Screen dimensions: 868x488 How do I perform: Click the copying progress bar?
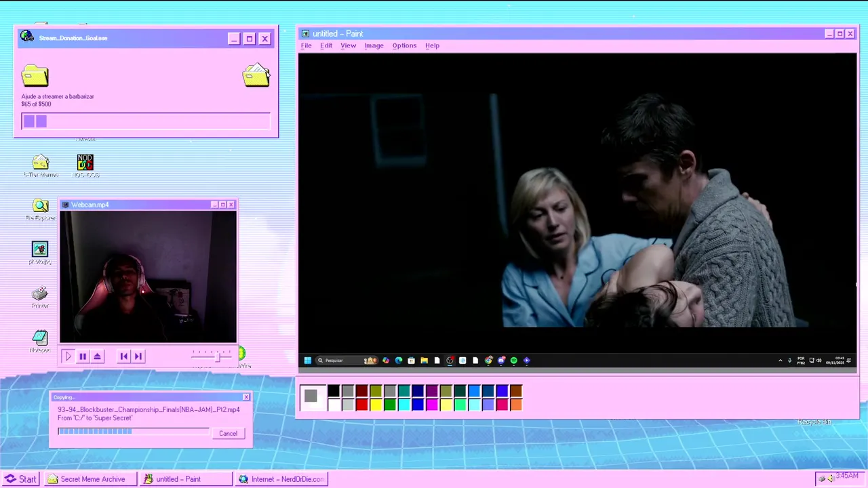click(134, 431)
